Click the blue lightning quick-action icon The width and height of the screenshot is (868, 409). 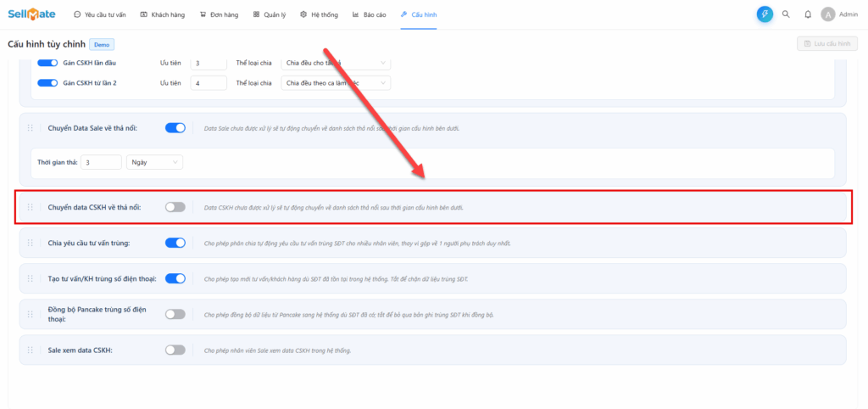tap(765, 14)
